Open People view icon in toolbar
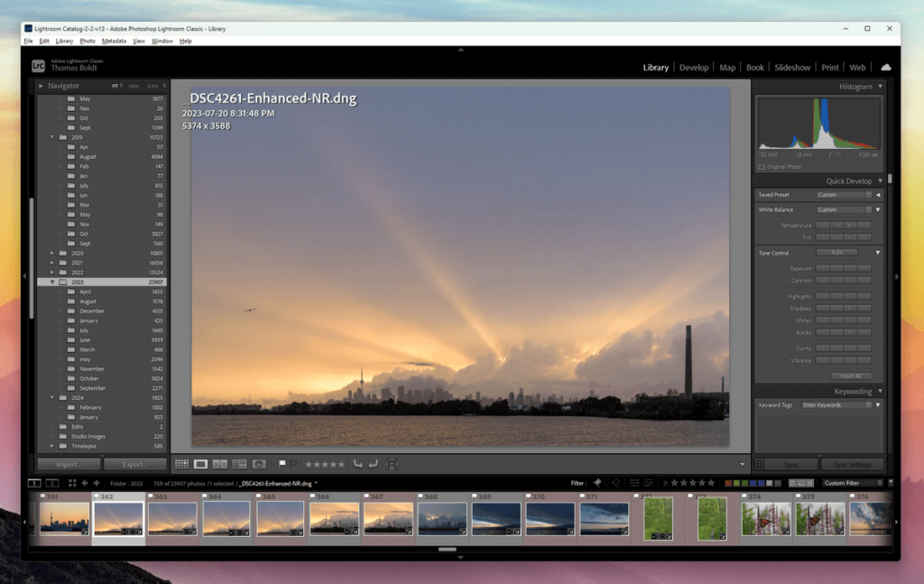 259,464
